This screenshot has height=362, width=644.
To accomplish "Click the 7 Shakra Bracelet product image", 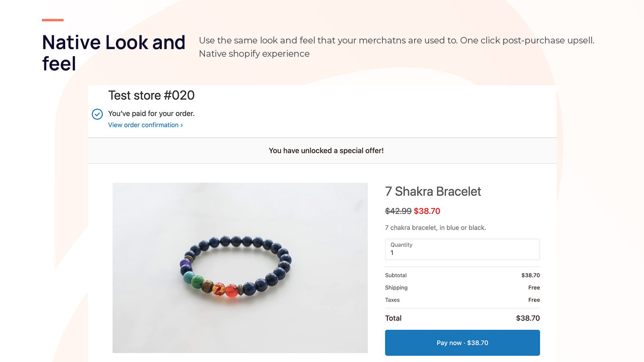I will [x=240, y=268].
